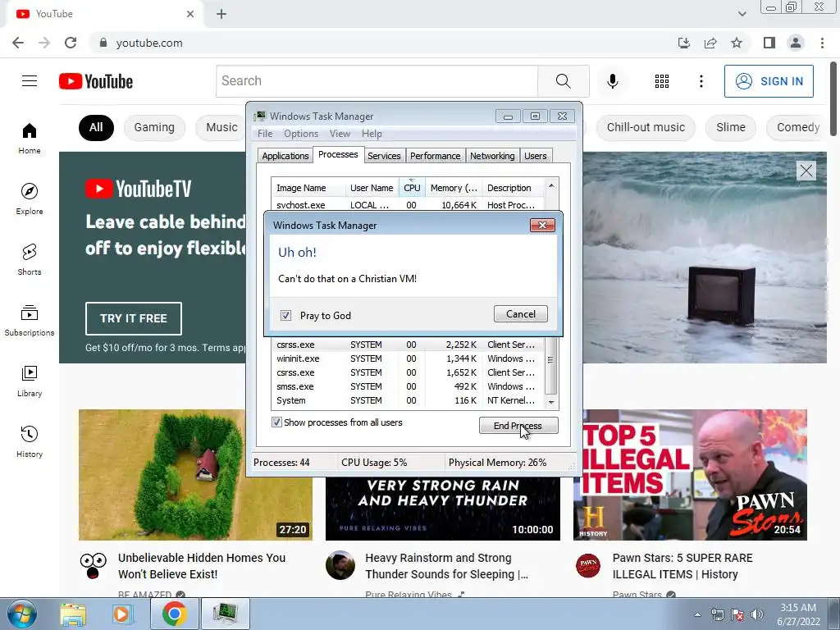840x630 pixels.
Task: Dismiss the YouTube TV banner ad
Action: tap(806, 171)
